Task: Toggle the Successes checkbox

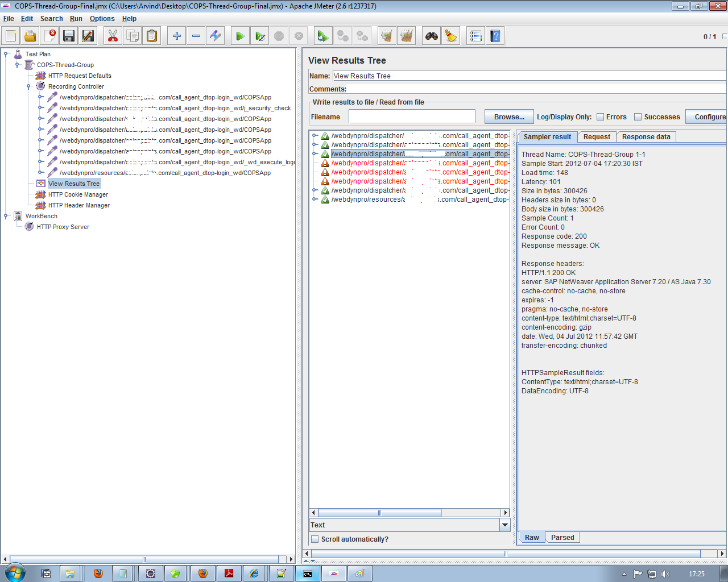Action: (x=638, y=117)
